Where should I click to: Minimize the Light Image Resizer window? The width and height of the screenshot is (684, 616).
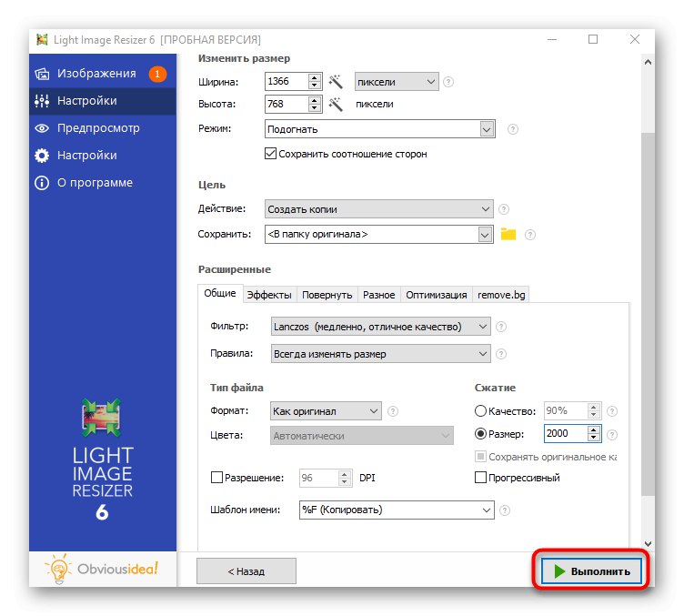pos(552,40)
